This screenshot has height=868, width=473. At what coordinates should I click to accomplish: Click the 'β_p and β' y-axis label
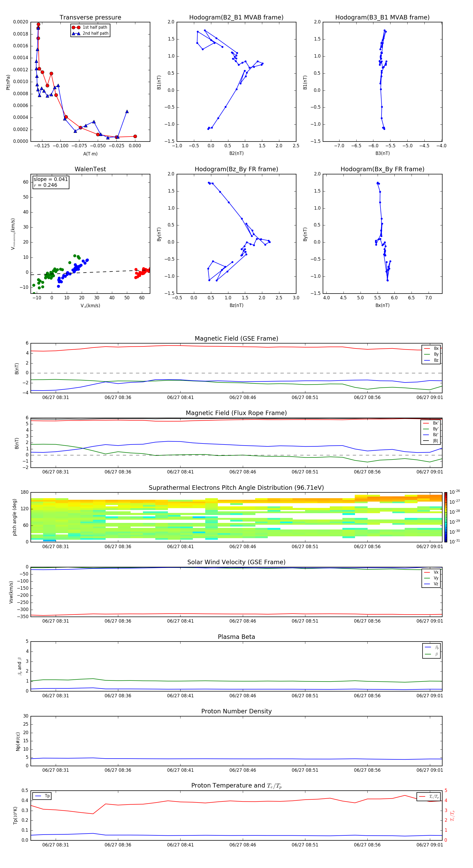click(19, 666)
